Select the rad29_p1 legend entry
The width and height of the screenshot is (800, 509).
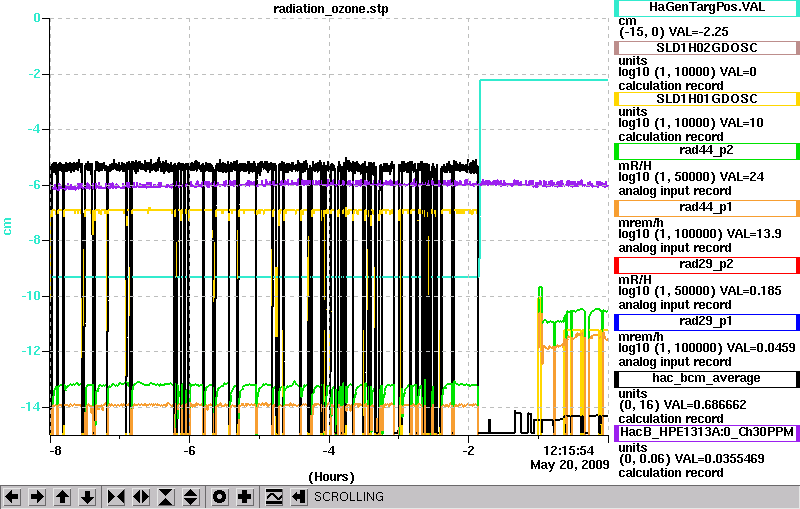707,322
